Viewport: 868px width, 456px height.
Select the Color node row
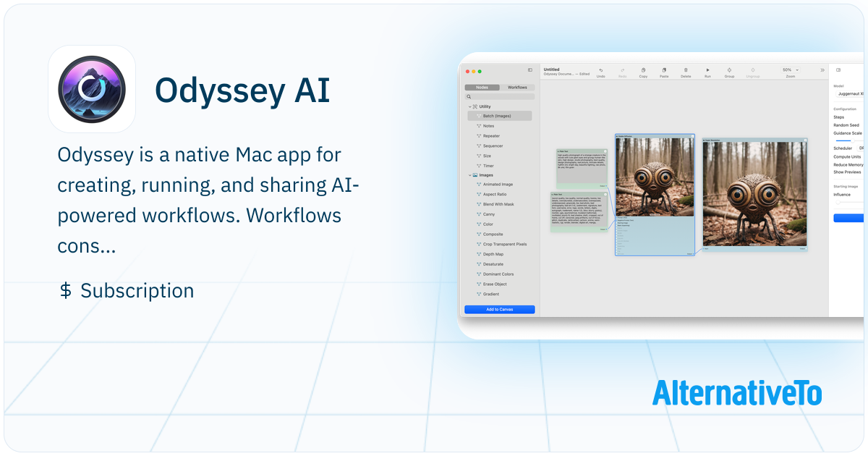click(500, 224)
